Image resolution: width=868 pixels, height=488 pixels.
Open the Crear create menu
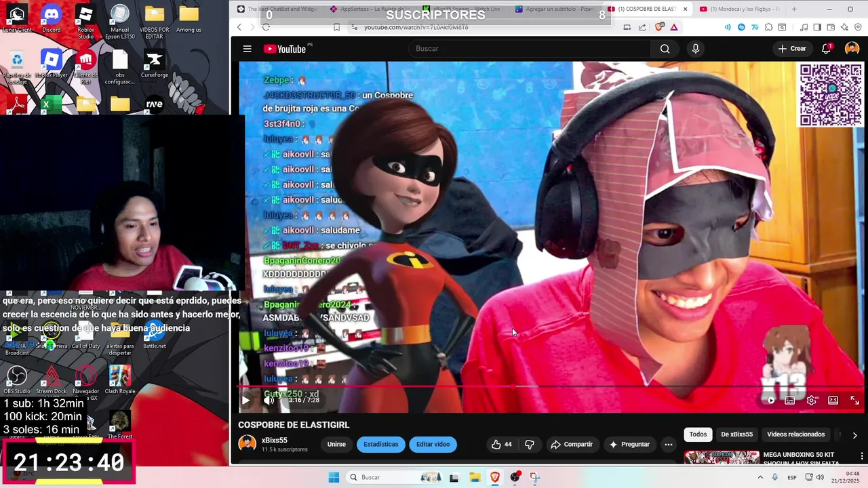pyautogui.click(x=792, y=49)
